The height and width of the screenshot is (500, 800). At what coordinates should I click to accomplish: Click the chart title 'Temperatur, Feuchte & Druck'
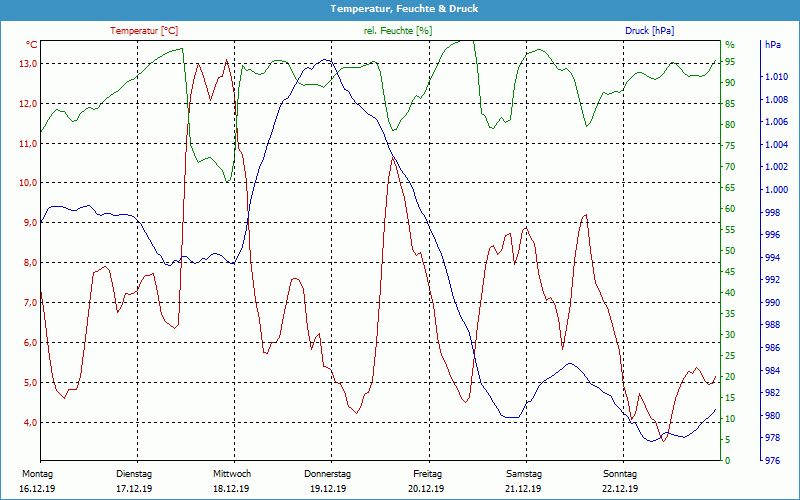(x=404, y=9)
